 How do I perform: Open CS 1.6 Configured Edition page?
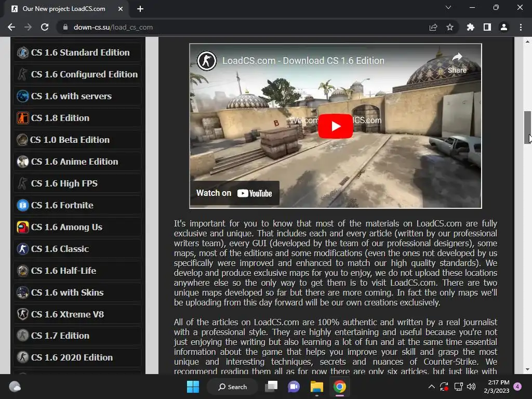click(85, 74)
